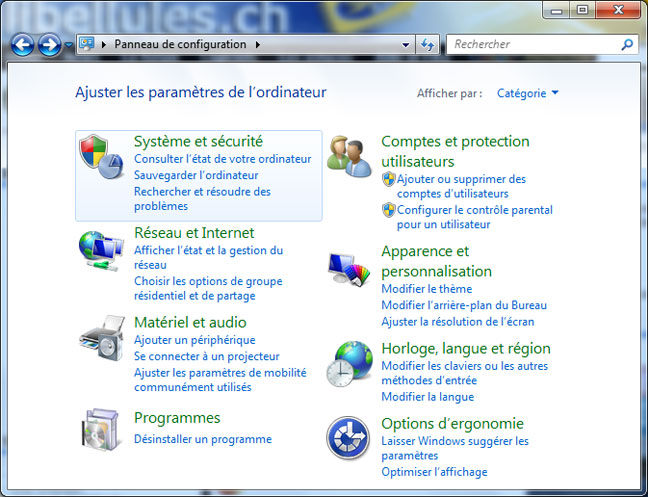Click Configurer le contrôle parental pour un utilisateur

(475, 217)
